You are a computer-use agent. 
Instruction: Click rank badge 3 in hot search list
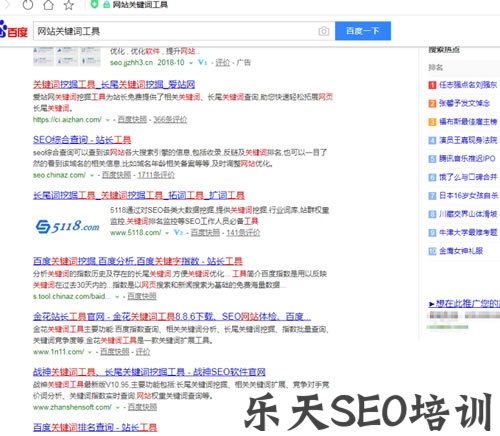tap(432, 122)
